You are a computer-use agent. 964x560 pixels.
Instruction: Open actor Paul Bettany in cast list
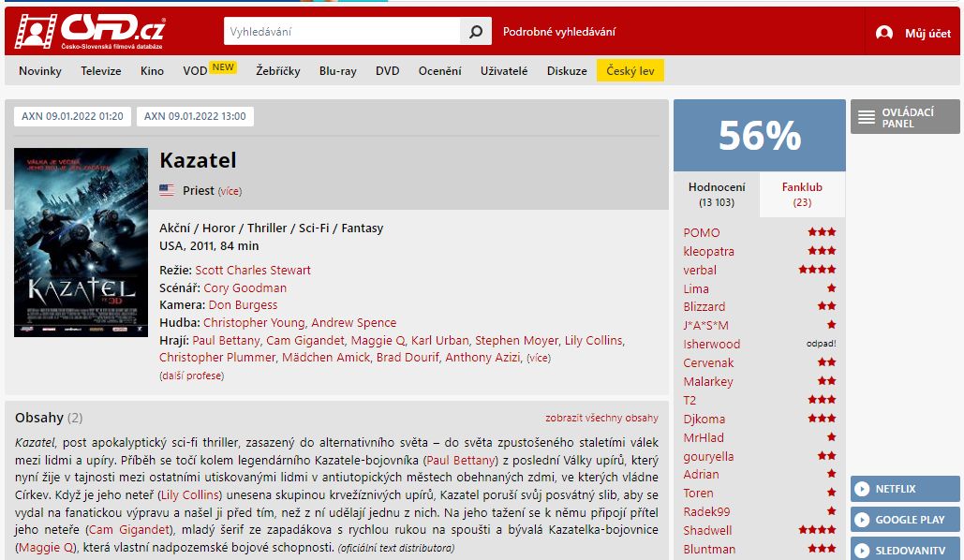227,341
